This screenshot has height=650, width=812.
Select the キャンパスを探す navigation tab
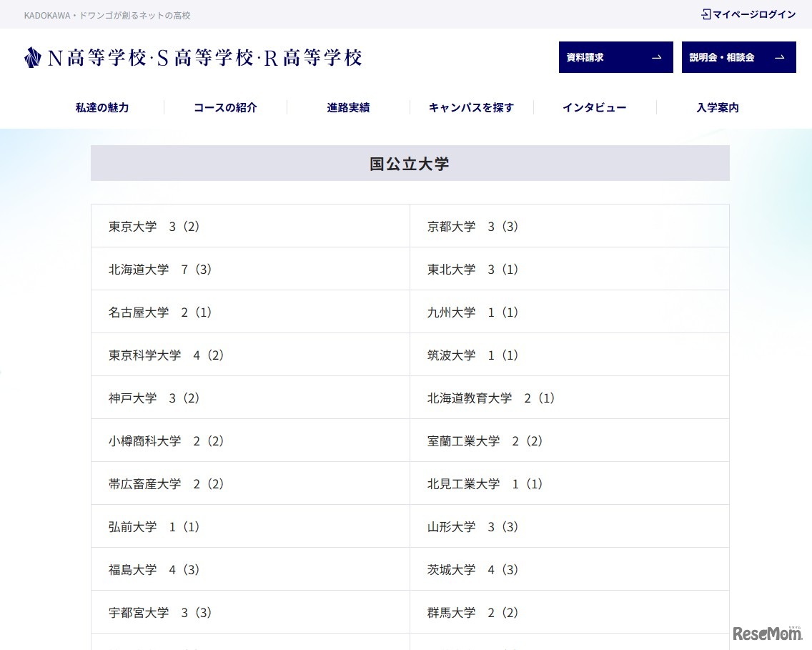[471, 107]
